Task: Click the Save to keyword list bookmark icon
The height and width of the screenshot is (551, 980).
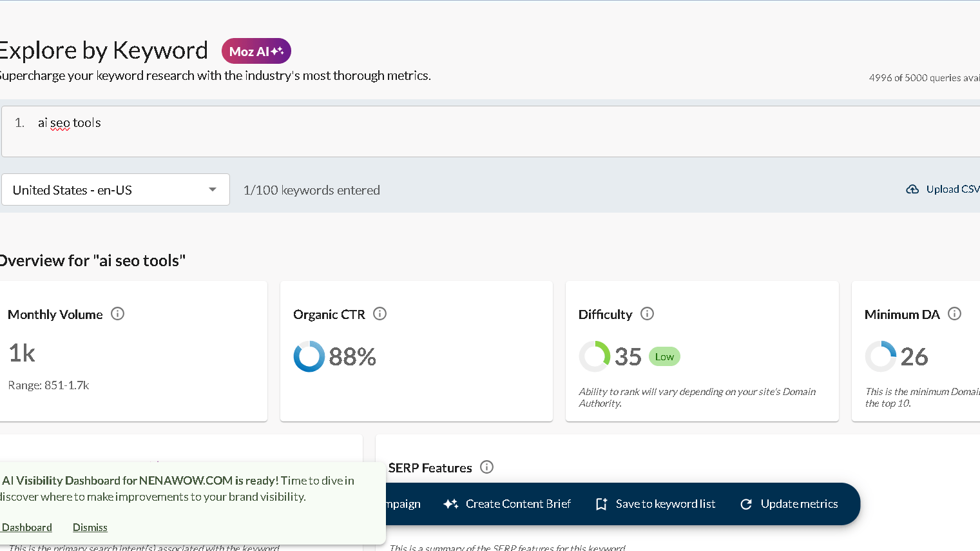Action: pos(601,504)
